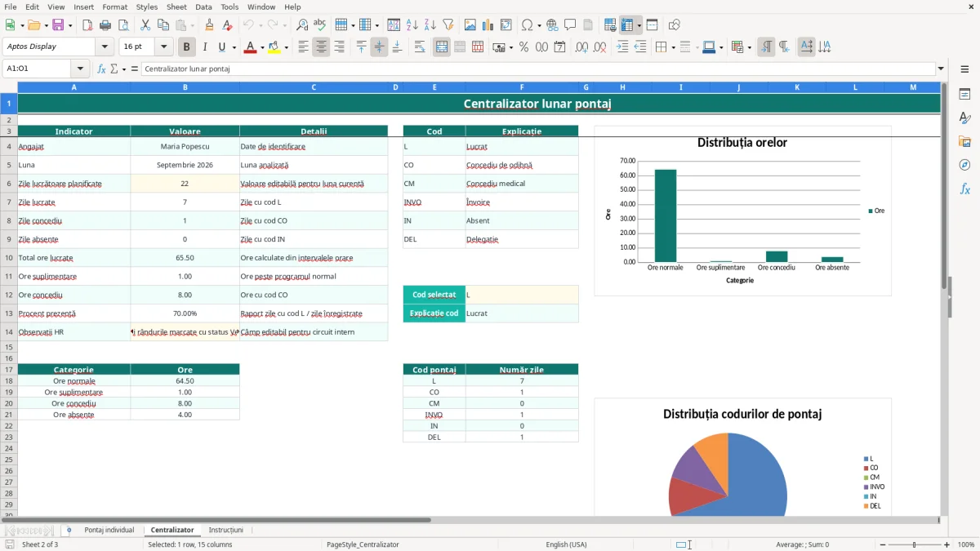
Task: Click the Insert Chart icon
Action: (x=488, y=25)
